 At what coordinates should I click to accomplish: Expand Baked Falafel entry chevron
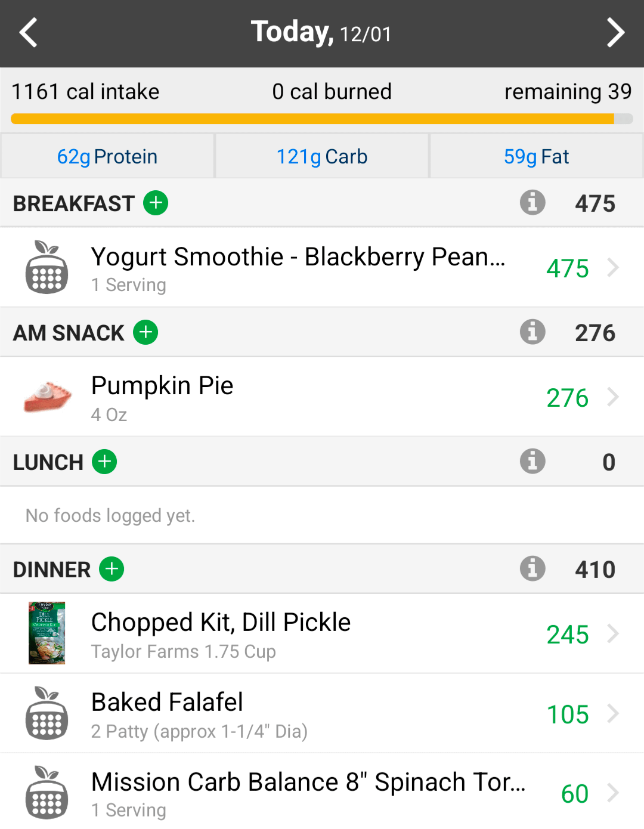coord(613,713)
